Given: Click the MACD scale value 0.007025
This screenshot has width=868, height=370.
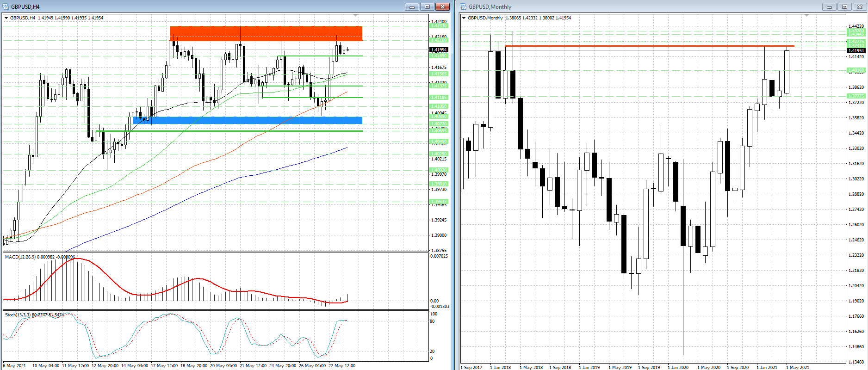Looking at the screenshot, I should [x=439, y=256].
